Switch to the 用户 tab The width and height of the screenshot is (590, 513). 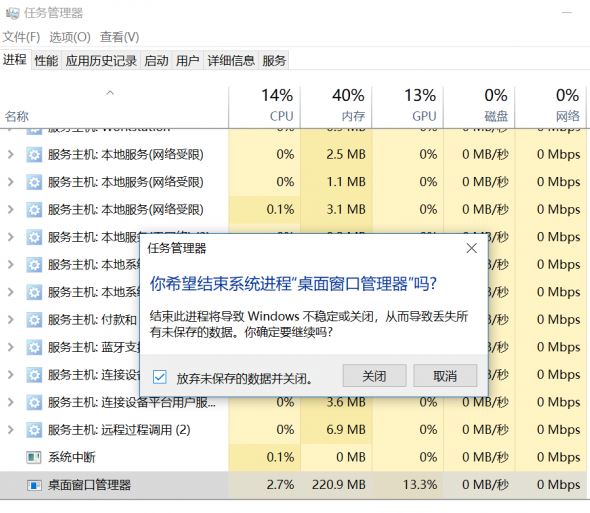coord(188,60)
